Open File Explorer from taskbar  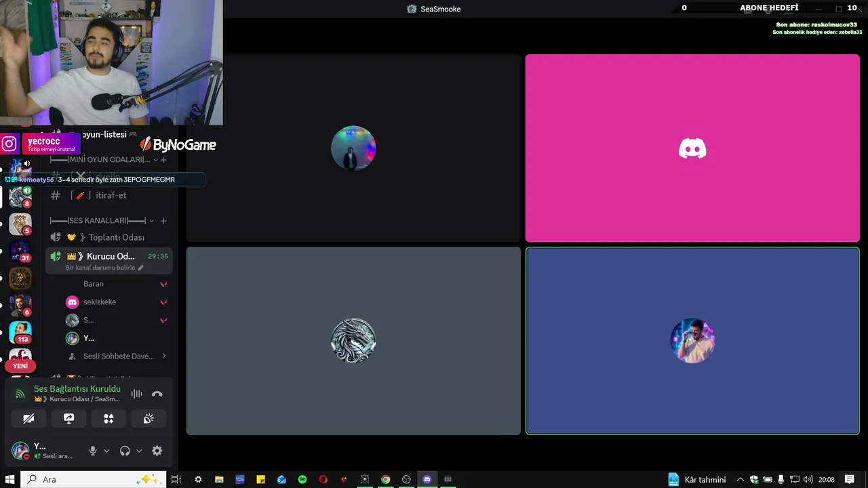219,479
